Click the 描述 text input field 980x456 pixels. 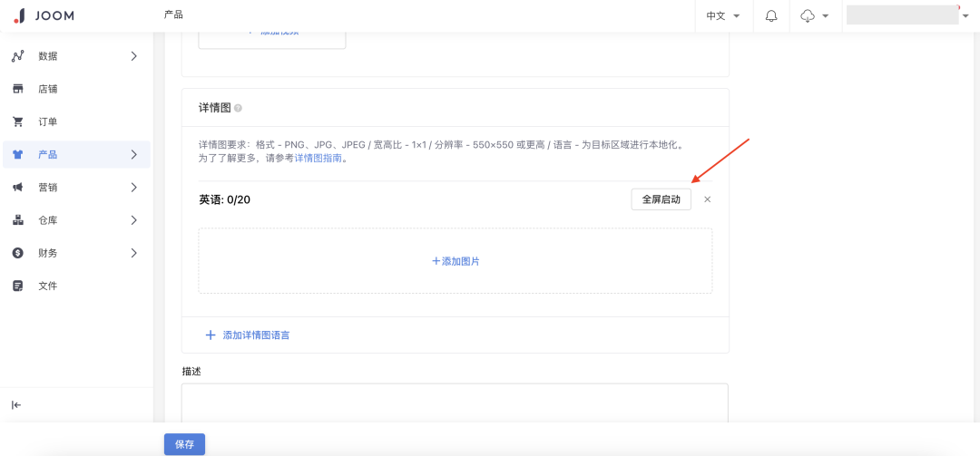[x=455, y=403]
